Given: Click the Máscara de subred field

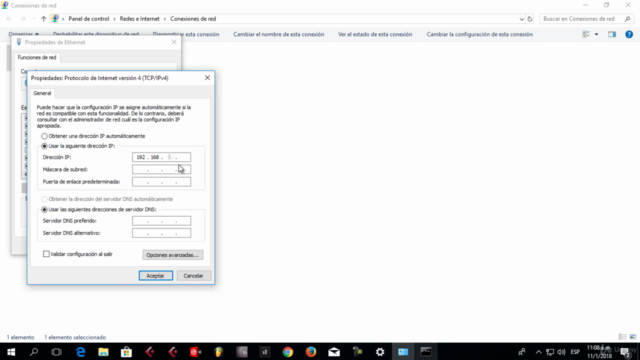Looking at the screenshot, I should click(161, 169).
